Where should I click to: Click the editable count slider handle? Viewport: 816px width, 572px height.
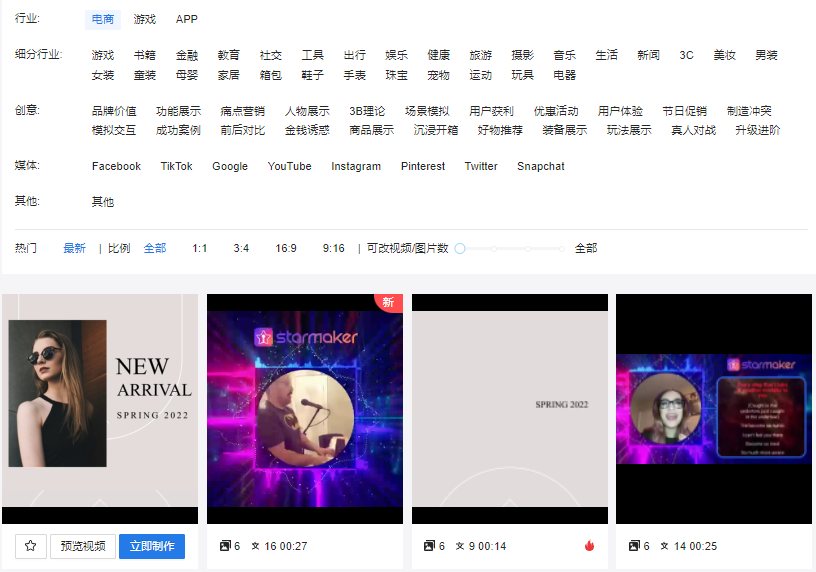click(x=460, y=249)
